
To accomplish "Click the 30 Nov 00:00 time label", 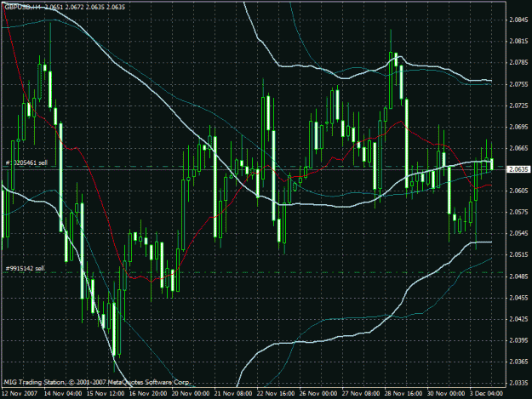I will coord(446,394).
